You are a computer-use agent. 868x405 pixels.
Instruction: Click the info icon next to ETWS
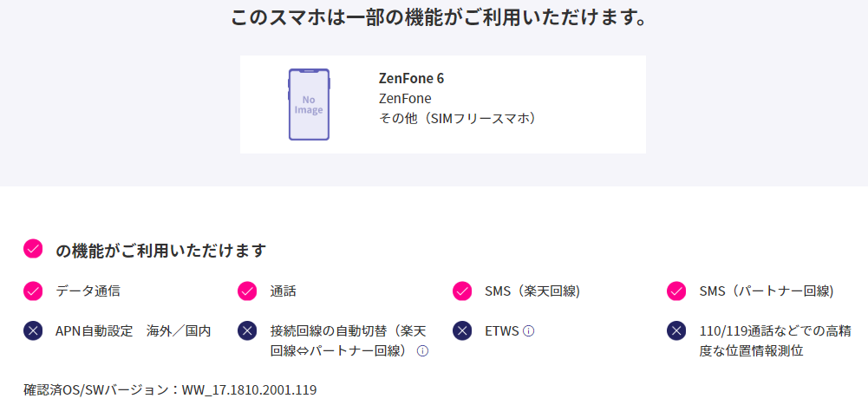point(529,331)
